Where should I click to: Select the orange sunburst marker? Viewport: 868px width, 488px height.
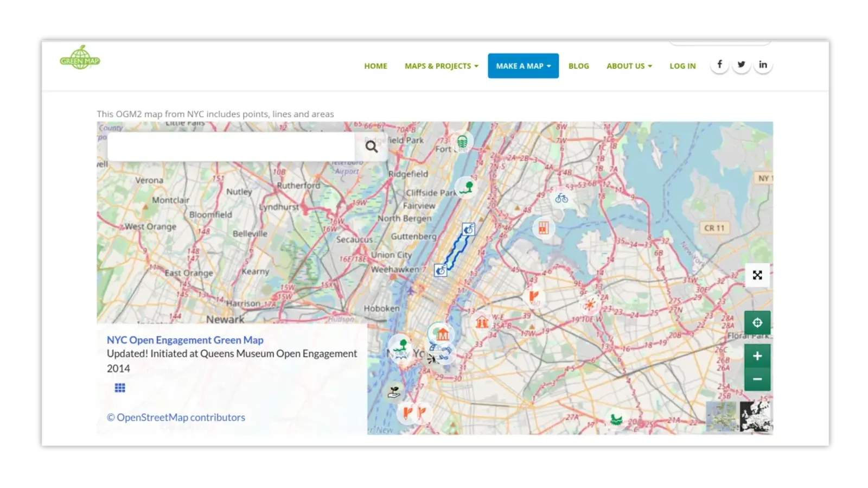[589, 304]
